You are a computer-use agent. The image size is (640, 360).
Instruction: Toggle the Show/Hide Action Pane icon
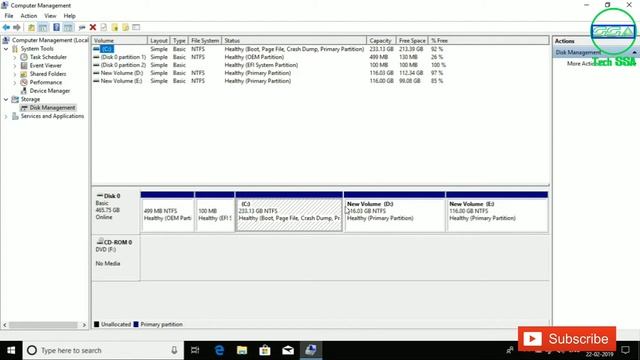click(68, 27)
